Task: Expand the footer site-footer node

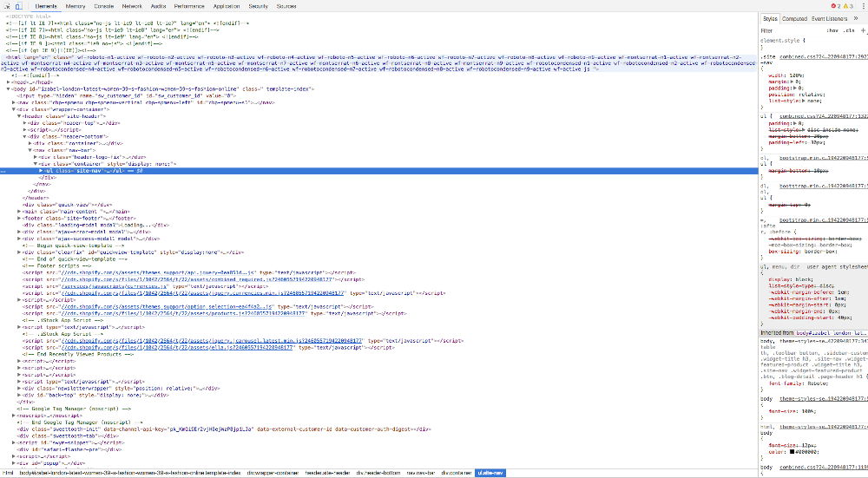Action: [x=19, y=218]
